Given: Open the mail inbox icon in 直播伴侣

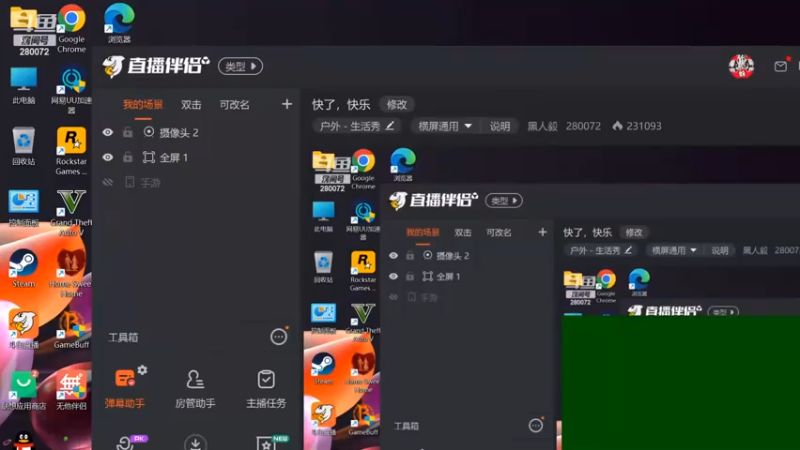Looking at the screenshot, I should tap(780, 66).
